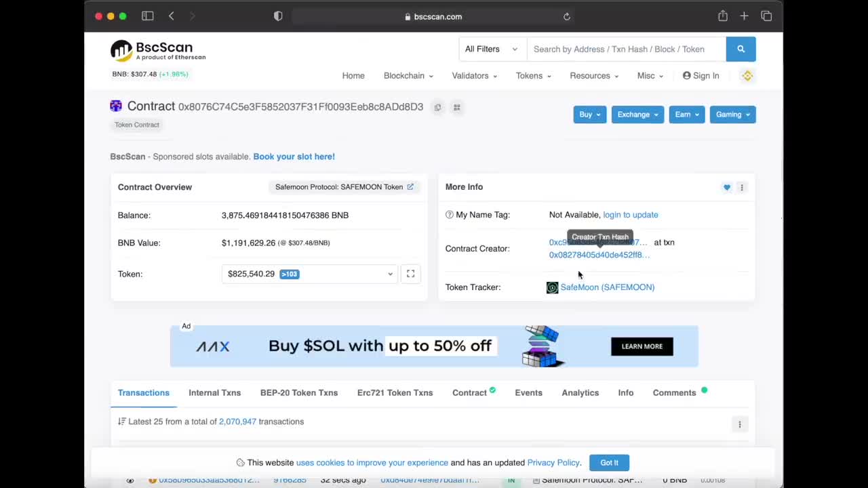Expand token holdings fullscreen icon
The image size is (868, 488).
410,274
